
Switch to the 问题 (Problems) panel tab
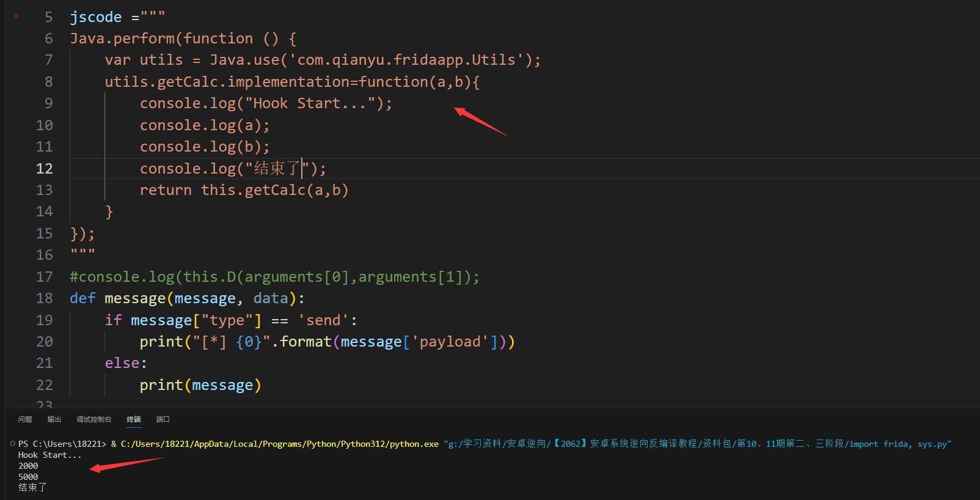pyautogui.click(x=25, y=419)
